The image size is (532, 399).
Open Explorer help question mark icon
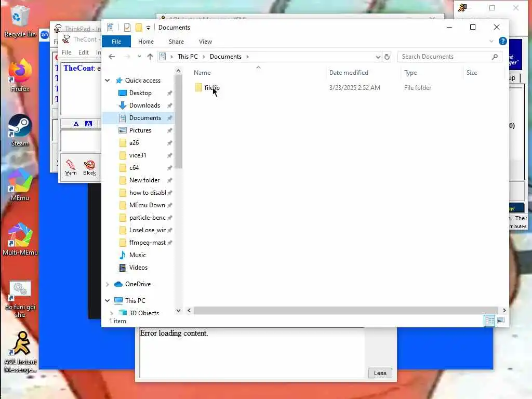coord(502,42)
